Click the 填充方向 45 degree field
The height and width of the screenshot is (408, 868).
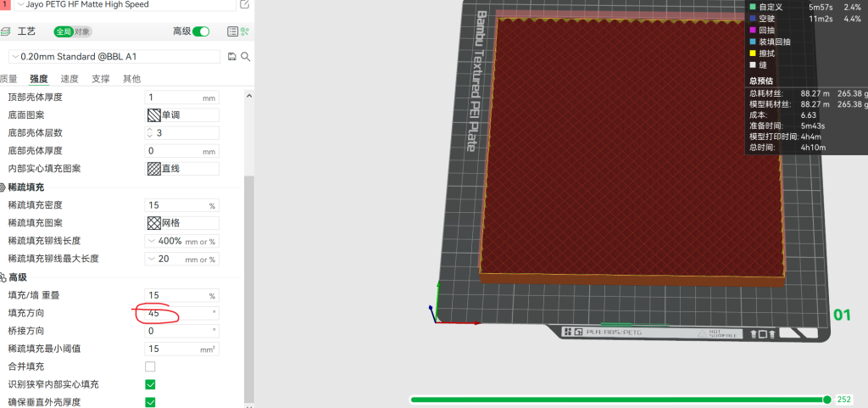(181, 313)
